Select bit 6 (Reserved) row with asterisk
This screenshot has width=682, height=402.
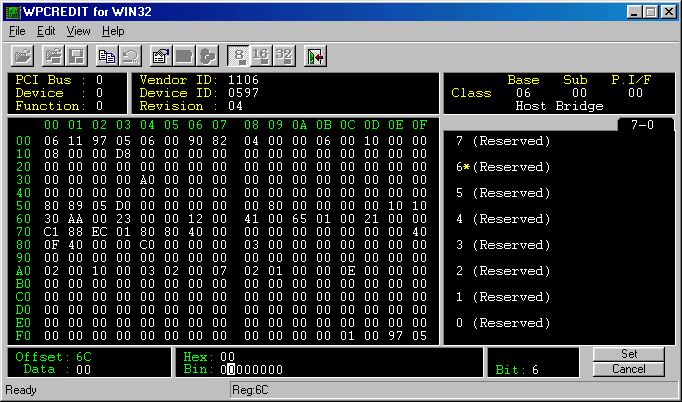[503, 167]
